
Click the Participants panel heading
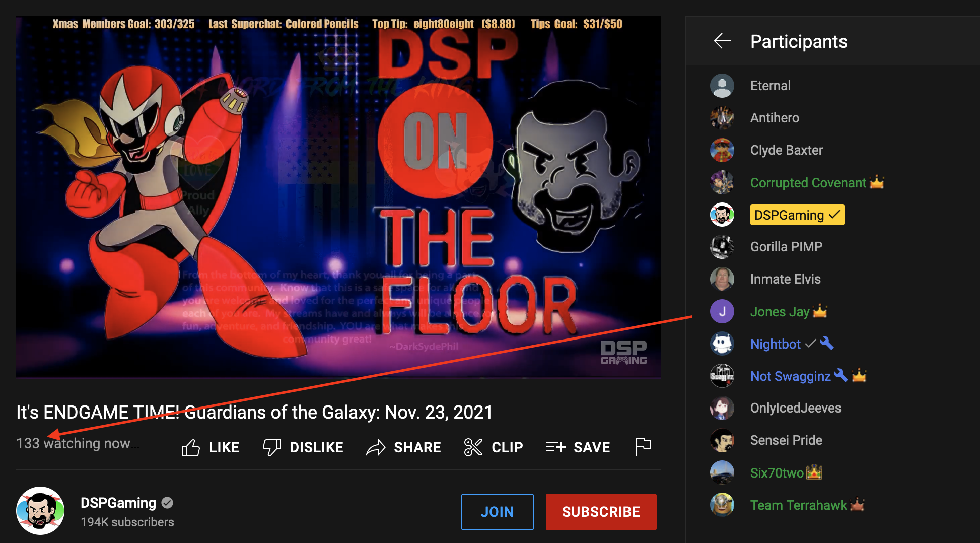(x=799, y=41)
